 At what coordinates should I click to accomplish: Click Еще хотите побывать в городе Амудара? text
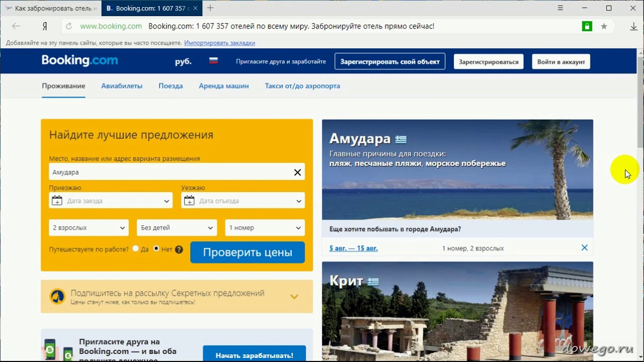tap(395, 229)
